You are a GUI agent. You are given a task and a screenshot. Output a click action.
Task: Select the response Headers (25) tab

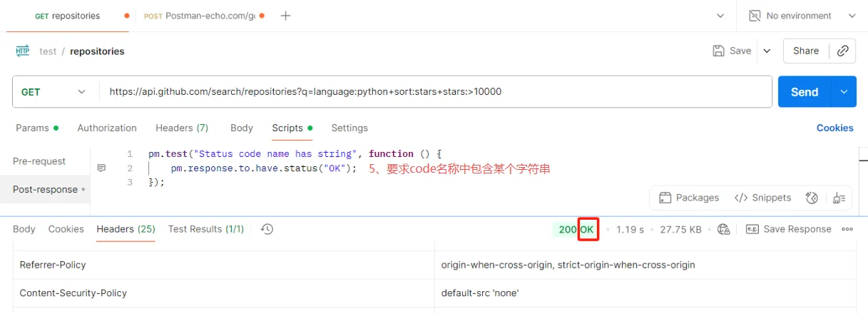coord(126,229)
